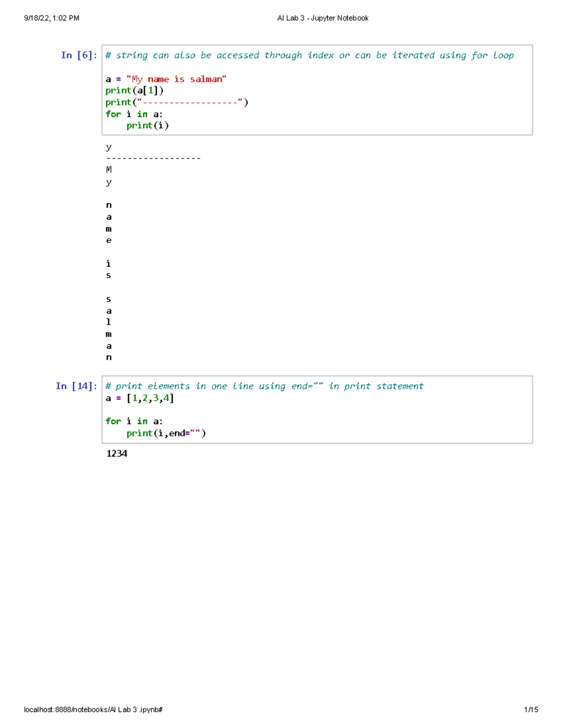Click the print statement with the dashed string
The height and width of the screenshot is (728, 563).
pos(177,102)
